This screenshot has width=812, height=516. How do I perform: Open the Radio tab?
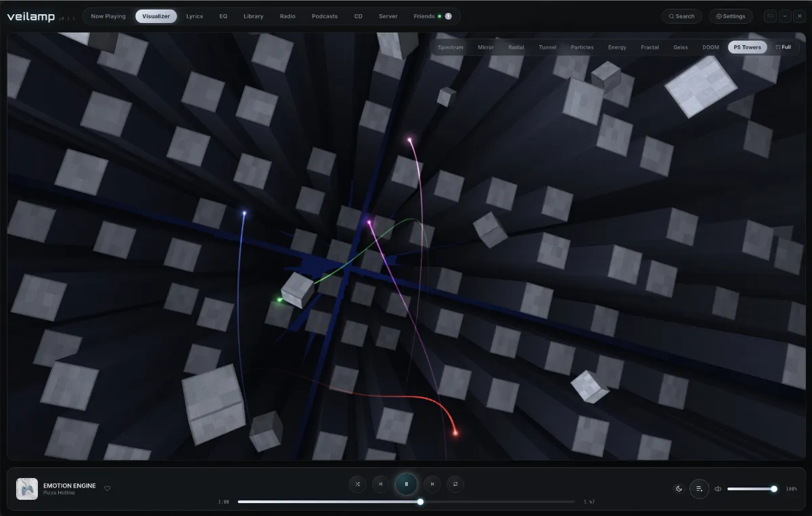tap(288, 16)
